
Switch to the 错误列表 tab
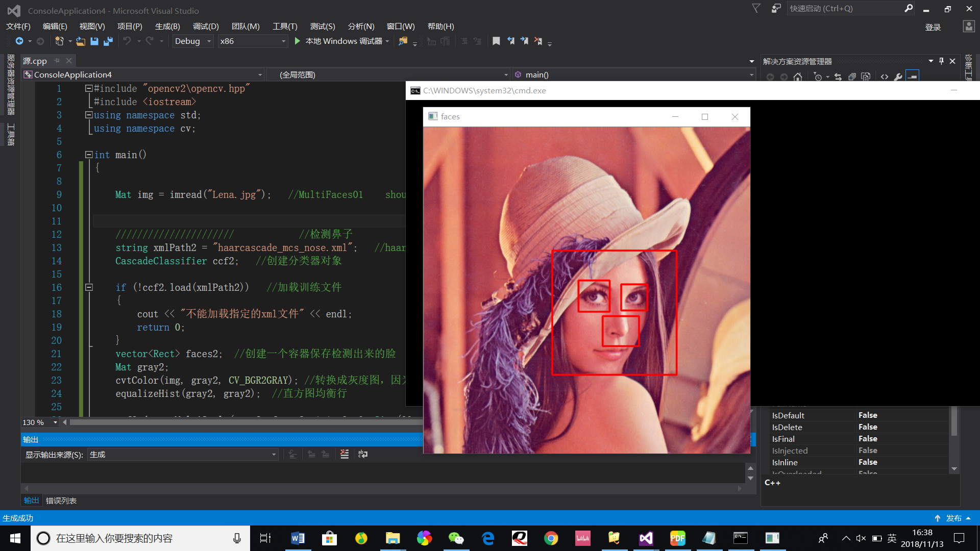point(61,500)
